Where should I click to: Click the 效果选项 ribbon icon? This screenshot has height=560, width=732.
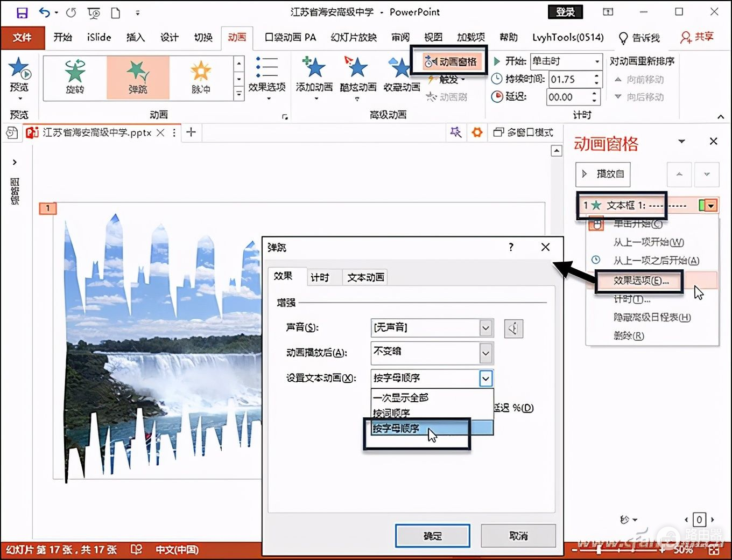coord(267,70)
